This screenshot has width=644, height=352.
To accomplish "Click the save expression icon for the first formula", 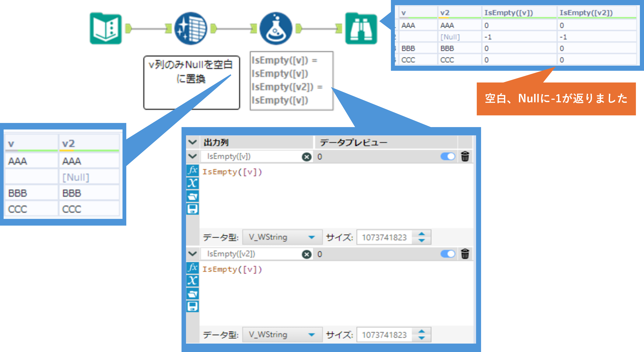I will tap(193, 209).
